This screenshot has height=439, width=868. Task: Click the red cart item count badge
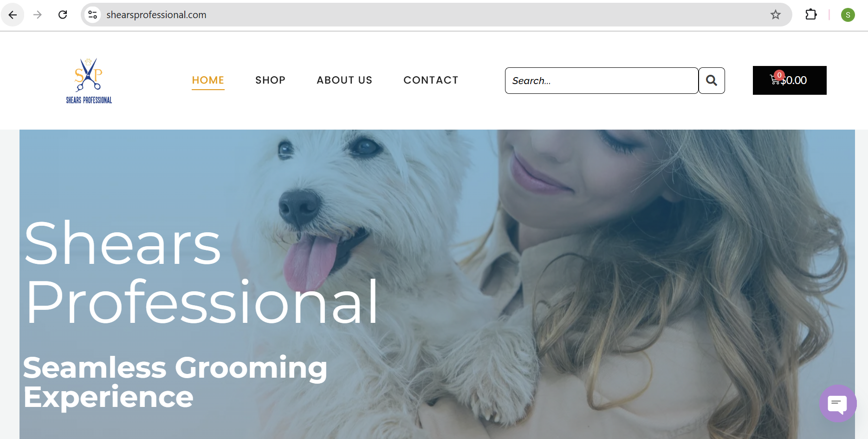click(x=779, y=75)
